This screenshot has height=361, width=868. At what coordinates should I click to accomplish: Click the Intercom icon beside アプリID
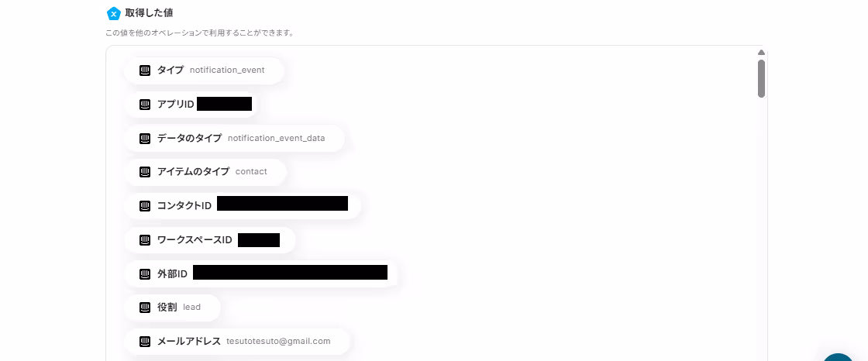[x=145, y=104]
